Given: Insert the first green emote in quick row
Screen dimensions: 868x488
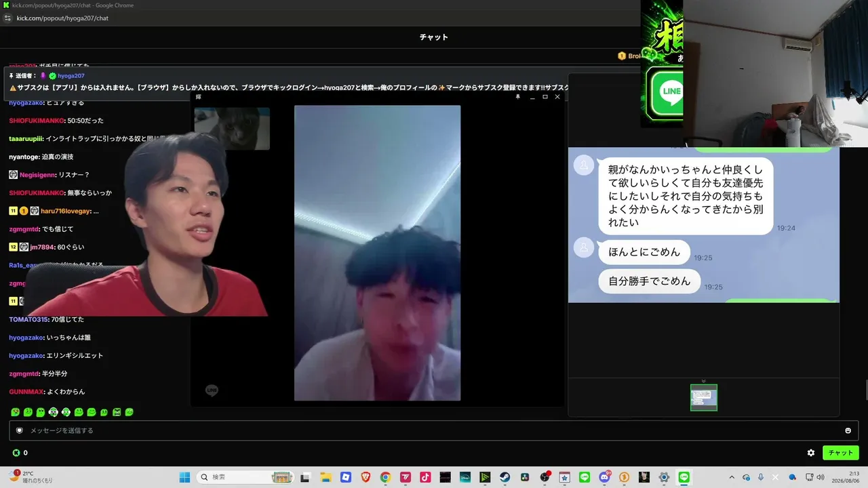Looking at the screenshot, I should click(x=15, y=412).
